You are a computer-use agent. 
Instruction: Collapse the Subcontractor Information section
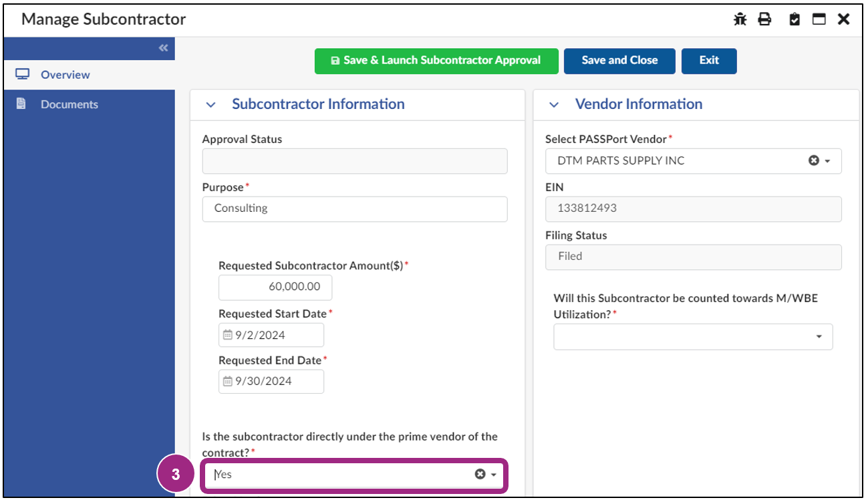(x=211, y=105)
